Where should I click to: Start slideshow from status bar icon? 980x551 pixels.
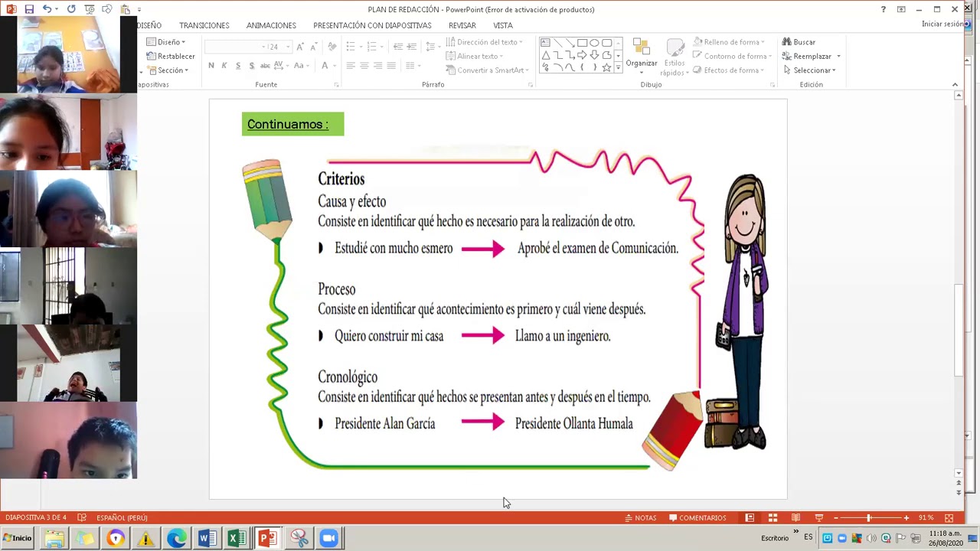[x=818, y=518]
